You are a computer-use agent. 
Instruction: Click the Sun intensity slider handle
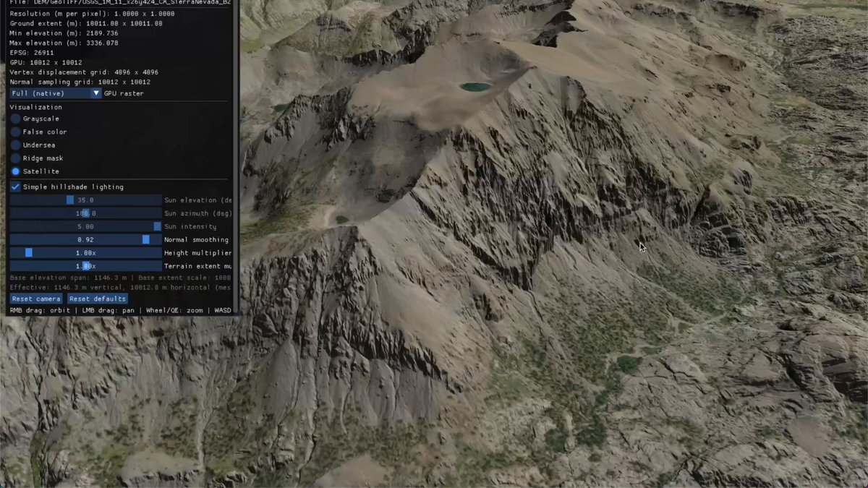(157, 226)
